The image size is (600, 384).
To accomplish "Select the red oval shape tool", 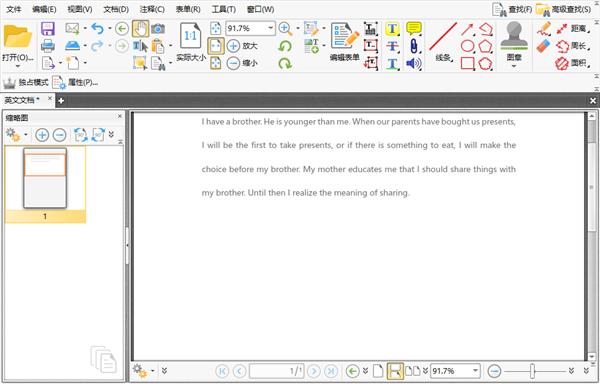I will [x=467, y=46].
